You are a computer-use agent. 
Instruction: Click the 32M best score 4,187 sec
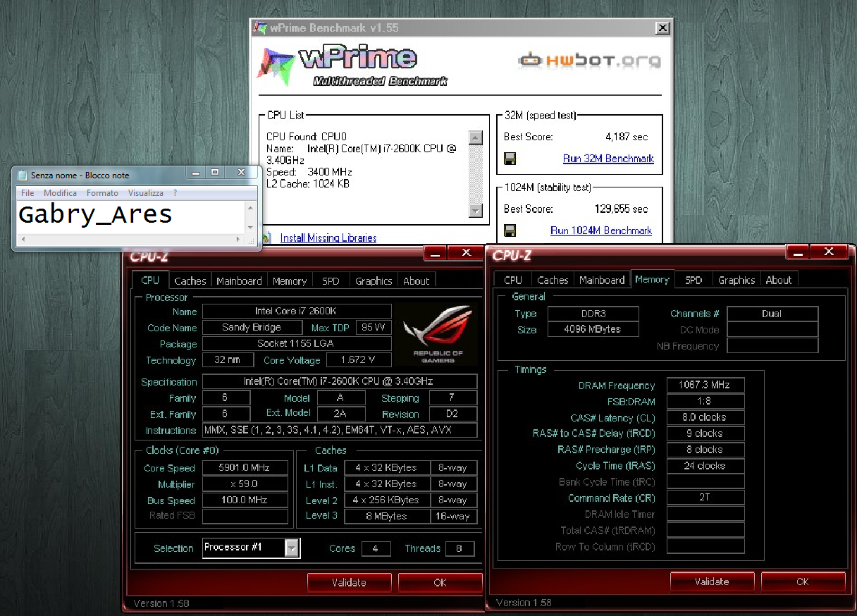tap(627, 137)
